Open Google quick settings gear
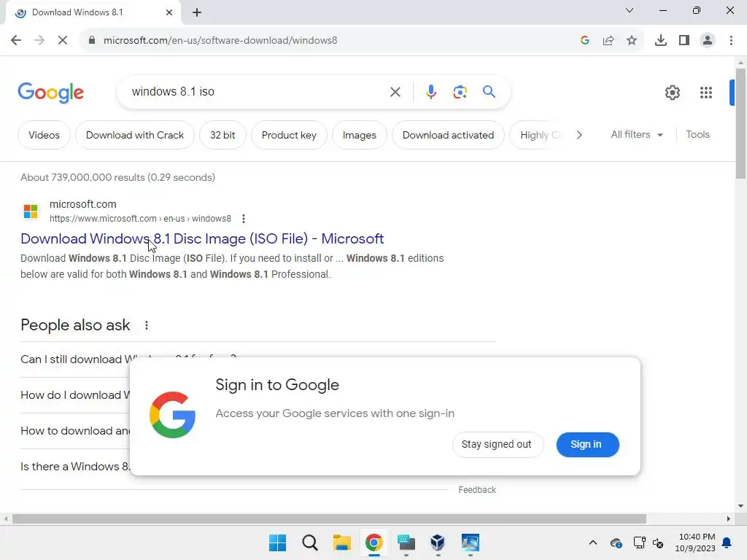747x560 pixels. (x=672, y=93)
